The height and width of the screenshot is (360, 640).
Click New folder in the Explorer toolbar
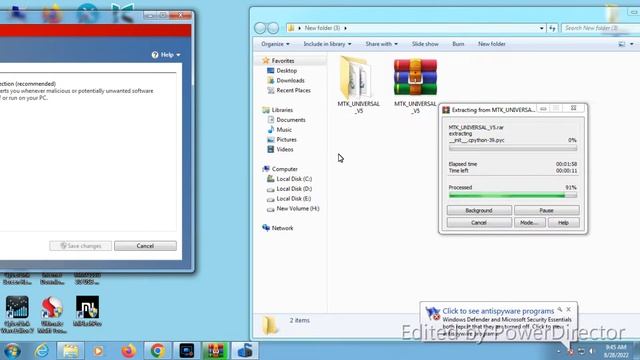tap(491, 44)
